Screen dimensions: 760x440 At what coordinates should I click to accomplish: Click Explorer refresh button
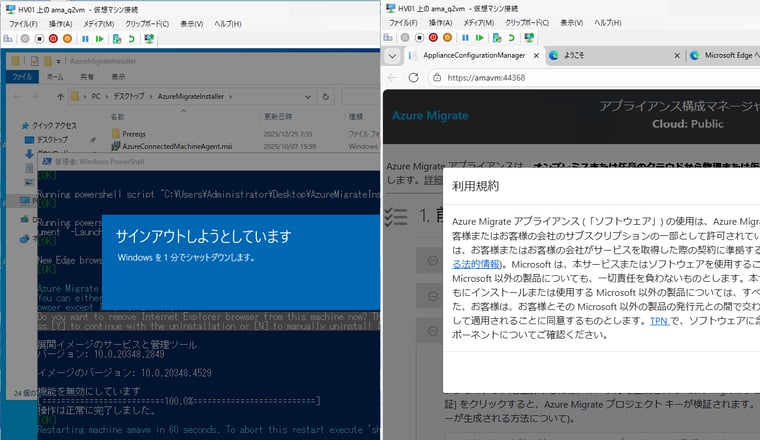[326, 96]
